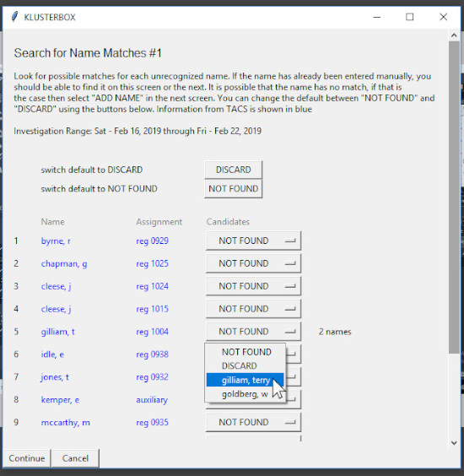Select NOT FOUND in the open list
Screen dimensions: 464x476
coord(245,352)
